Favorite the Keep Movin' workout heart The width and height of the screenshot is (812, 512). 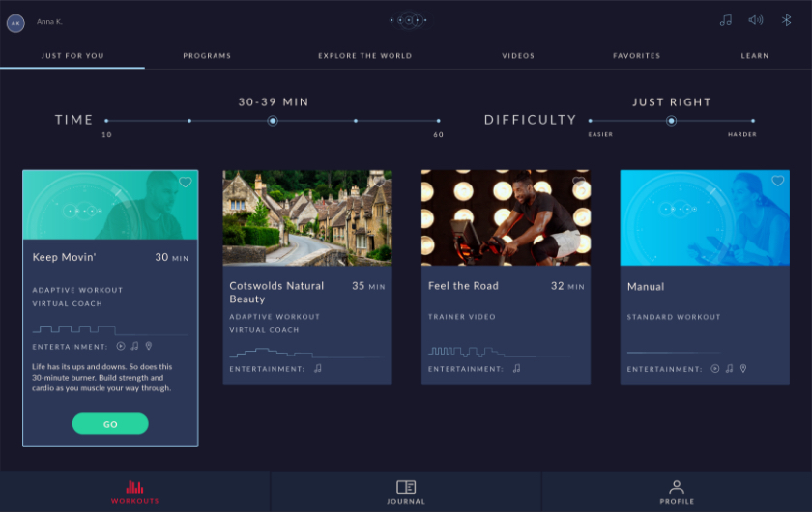(186, 182)
